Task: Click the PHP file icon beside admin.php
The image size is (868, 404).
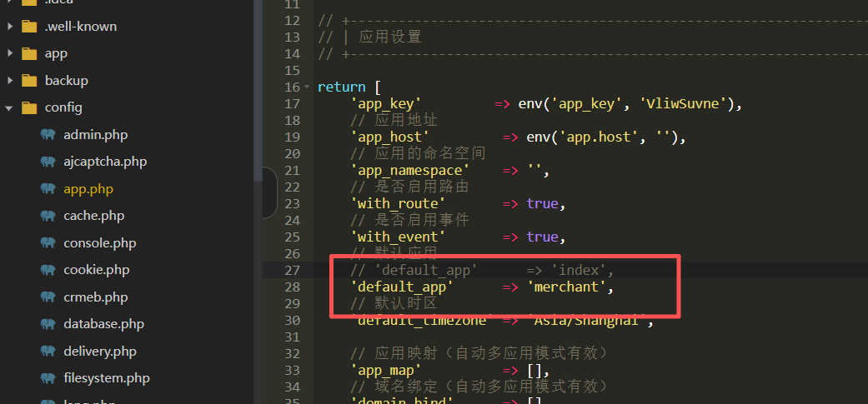Action: pyautogui.click(x=48, y=135)
